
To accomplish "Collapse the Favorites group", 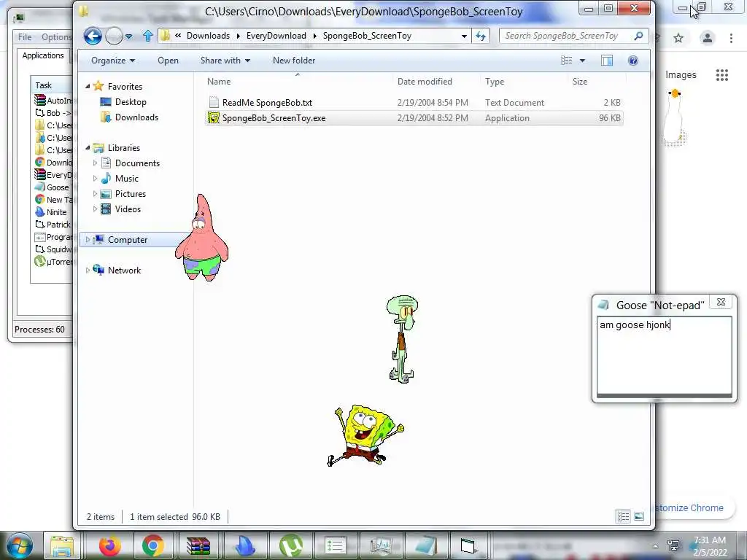I will coord(88,86).
